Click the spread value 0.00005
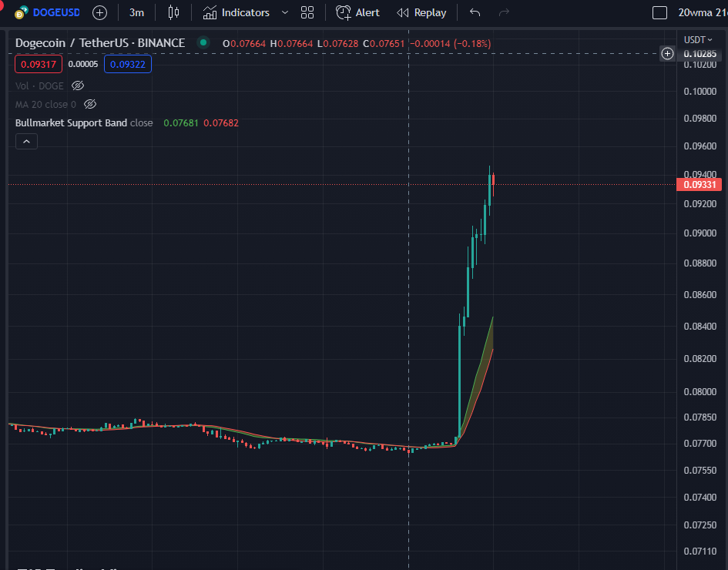This screenshot has width=728, height=570. coord(83,64)
